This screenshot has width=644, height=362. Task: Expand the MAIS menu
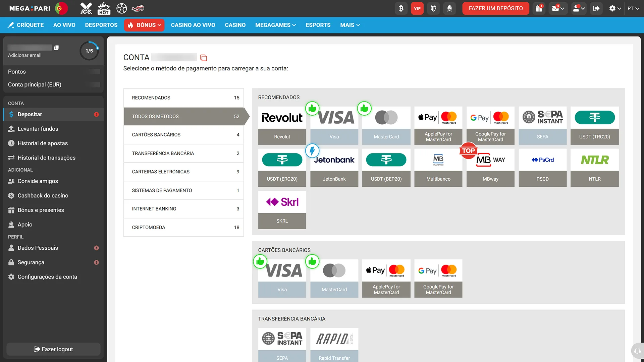pyautogui.click(x=350, y=25)
